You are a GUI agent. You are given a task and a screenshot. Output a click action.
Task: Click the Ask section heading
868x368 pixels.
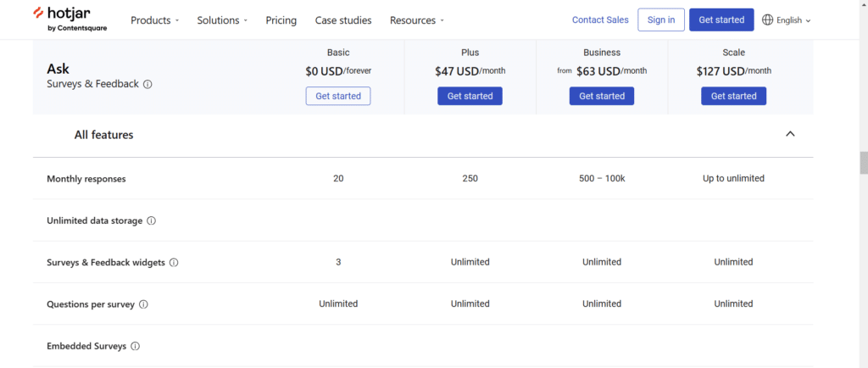click(x=58, y=69)
